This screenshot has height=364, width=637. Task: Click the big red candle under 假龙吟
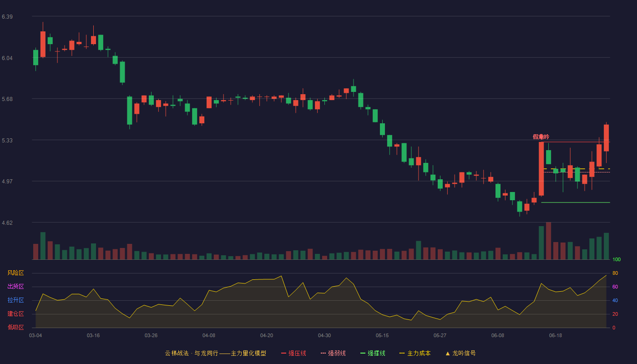point(541,169)
